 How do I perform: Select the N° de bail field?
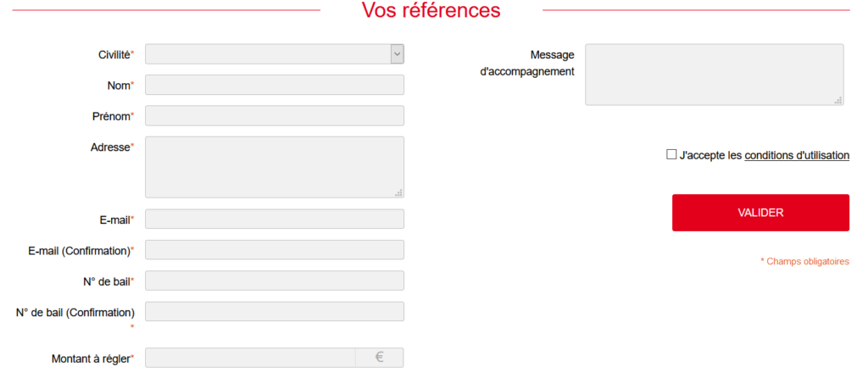coord(275,281)
